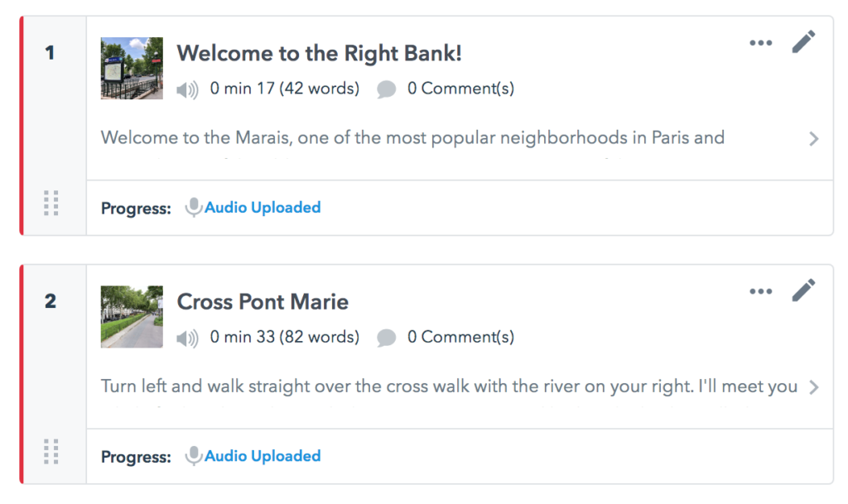Image resolution: width=848 pixels, height=504 pixels.
Task: Open Audio Uploaded status for location 1
Action: click(x=263, y=208)
